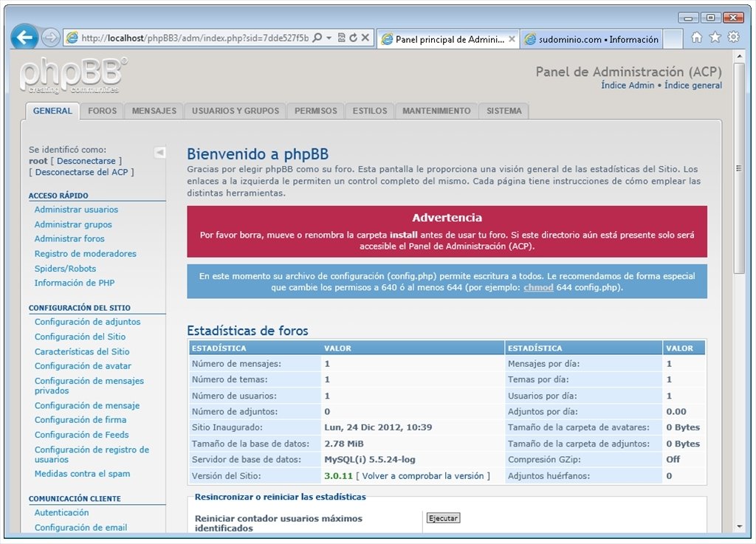The image size is (756, 544).
Task: Click the search magnifier in address bar
Action: click(317, 38)
